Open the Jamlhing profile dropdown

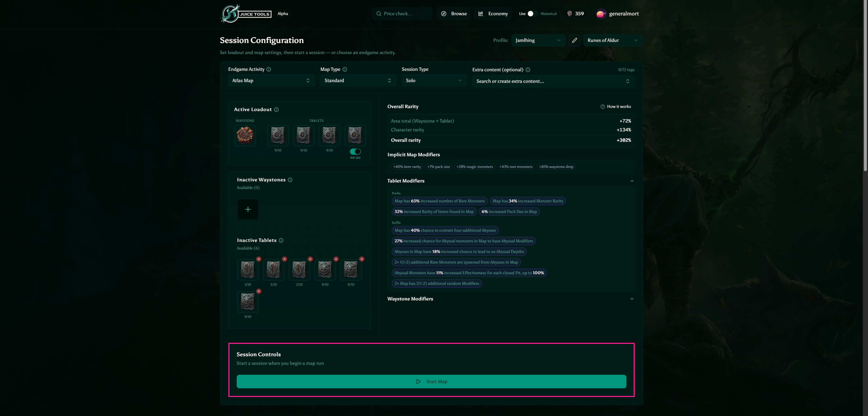(x=538, y=40)
